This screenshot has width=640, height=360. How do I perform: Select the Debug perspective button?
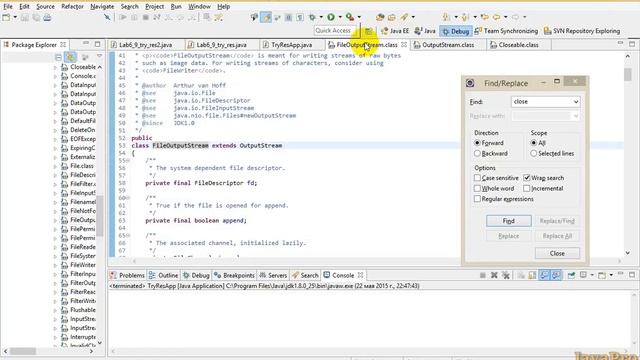(x=456, y=31)
